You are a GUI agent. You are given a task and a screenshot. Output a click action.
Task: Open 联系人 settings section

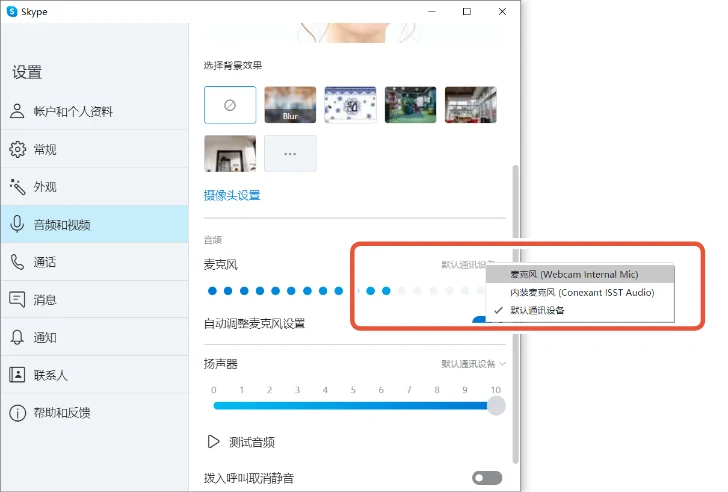coord(95,375)
